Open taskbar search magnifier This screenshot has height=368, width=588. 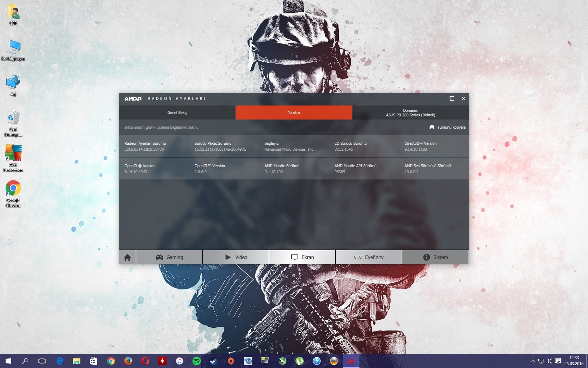[25, 361]
